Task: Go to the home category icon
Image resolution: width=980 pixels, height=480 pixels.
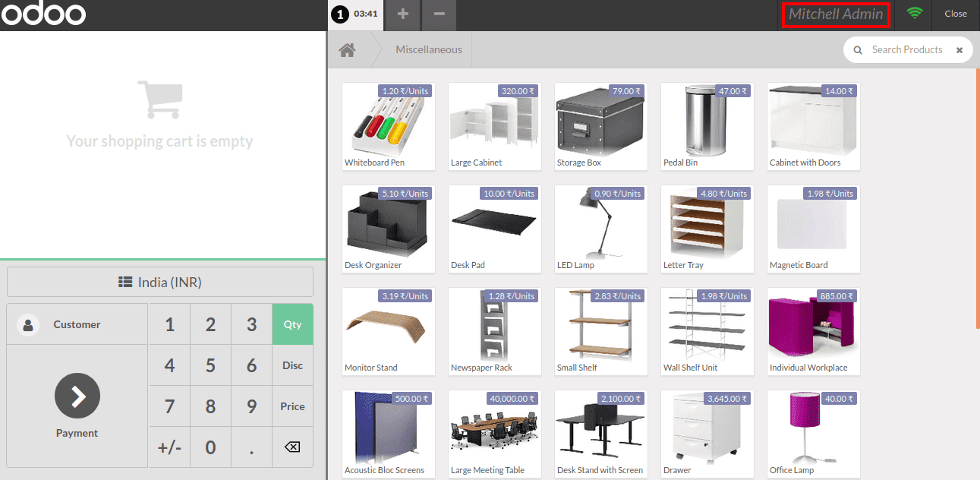Action: click(x=347, y=50)
